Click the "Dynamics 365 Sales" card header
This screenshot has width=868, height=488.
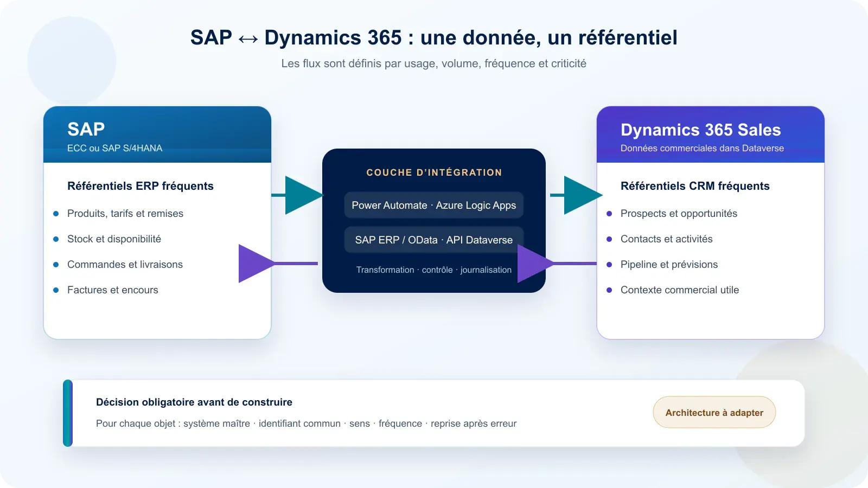pos(701,130)
